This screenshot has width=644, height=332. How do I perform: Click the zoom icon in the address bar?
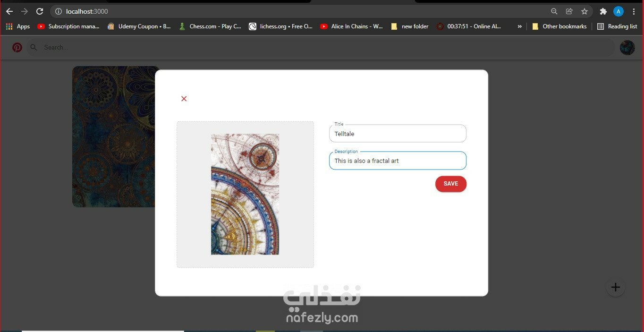553,11
